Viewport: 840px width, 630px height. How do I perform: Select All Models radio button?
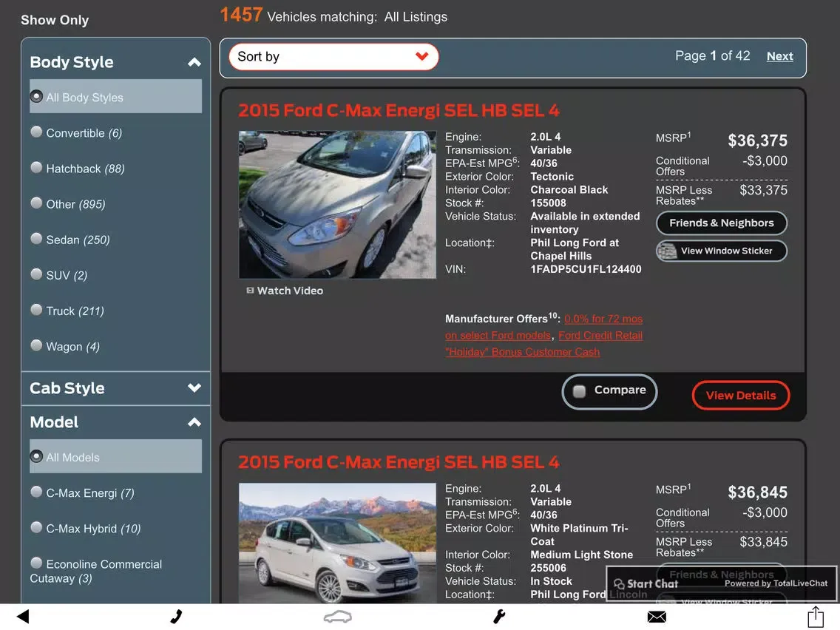(x=36, y=456)
